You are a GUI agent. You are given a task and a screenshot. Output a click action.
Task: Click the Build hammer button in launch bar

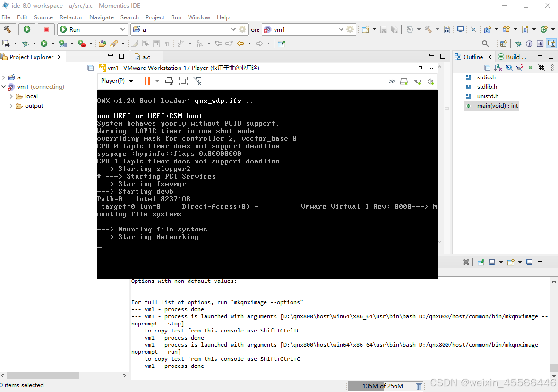click(x=8, y=29)
